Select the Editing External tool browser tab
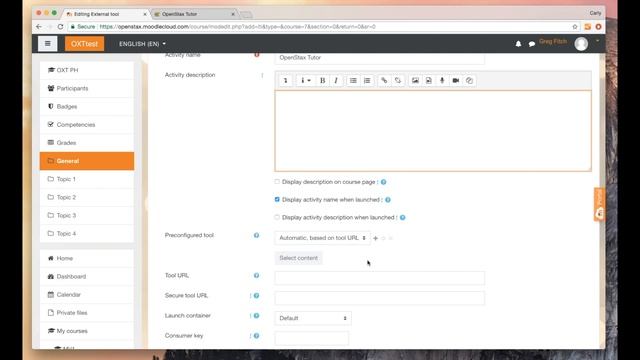 point(106,14)
